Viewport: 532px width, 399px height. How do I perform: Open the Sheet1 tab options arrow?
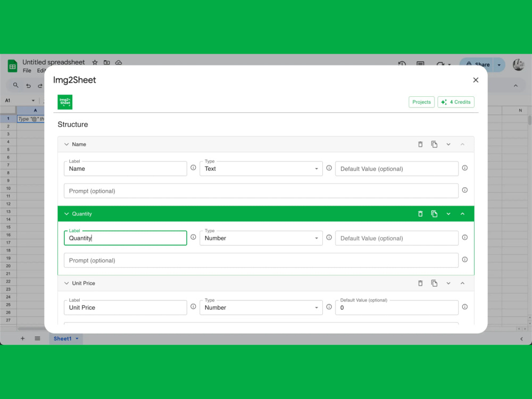[77, 338]
